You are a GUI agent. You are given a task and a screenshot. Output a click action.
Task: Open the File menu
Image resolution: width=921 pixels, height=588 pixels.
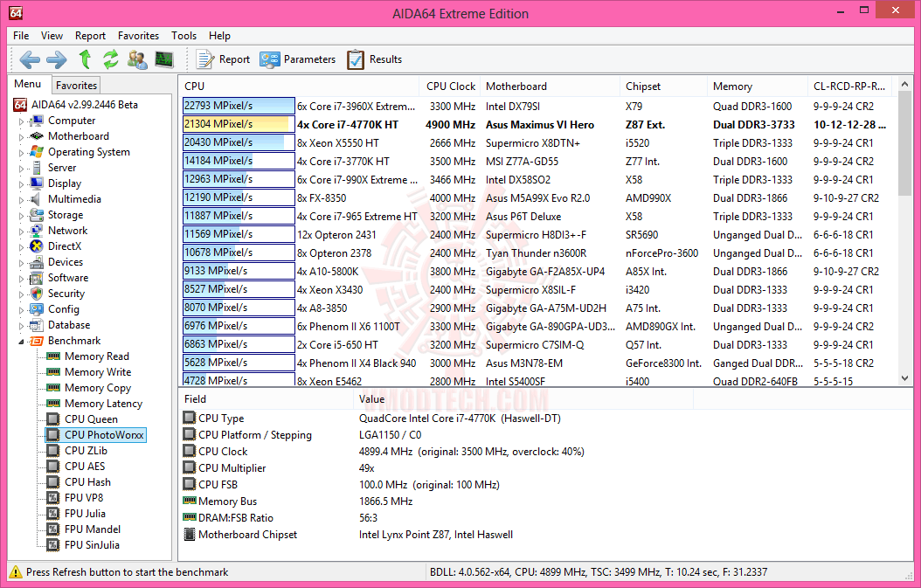[x=21, y=35]
